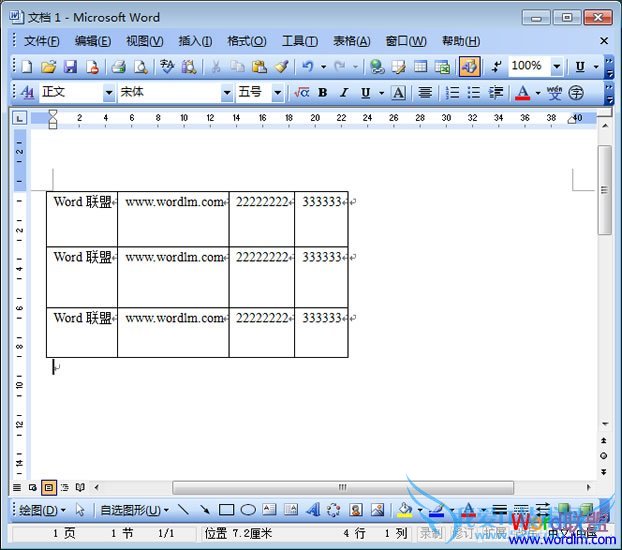Apply the yellow fill color bucket
This screenshot has height=550, width=622.
(x=405, y=510)
